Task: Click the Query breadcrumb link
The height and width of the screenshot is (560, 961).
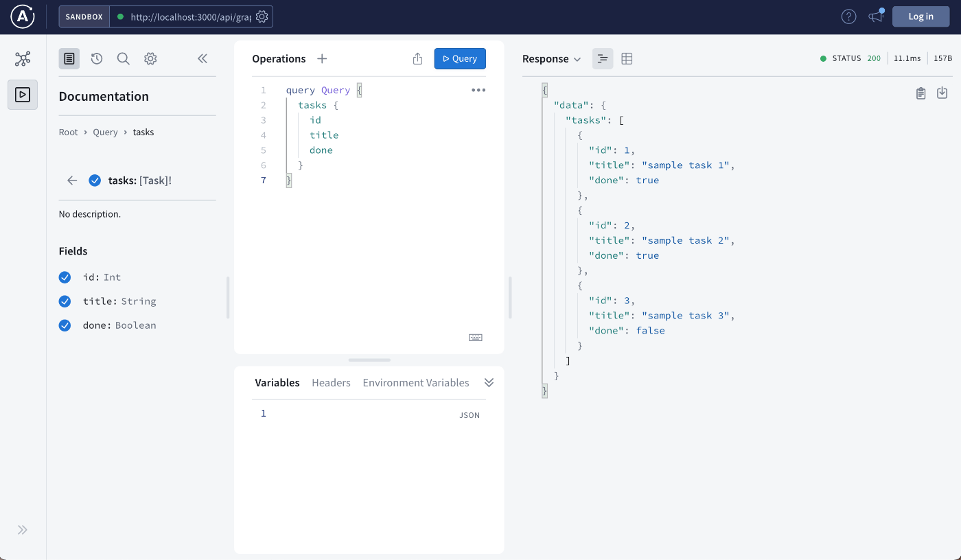Action: point(106,132)
